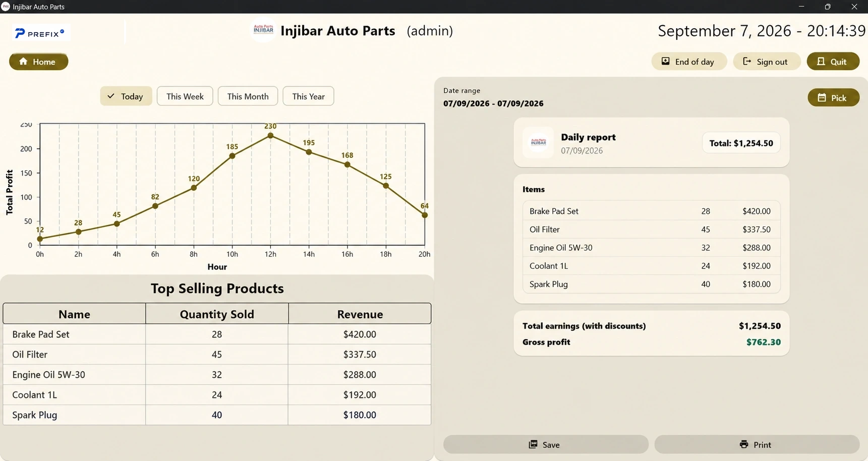Click the Total: $1,254.50 badge
The width and height of the screenshot is (868, 461).
(x=741, y=143)
